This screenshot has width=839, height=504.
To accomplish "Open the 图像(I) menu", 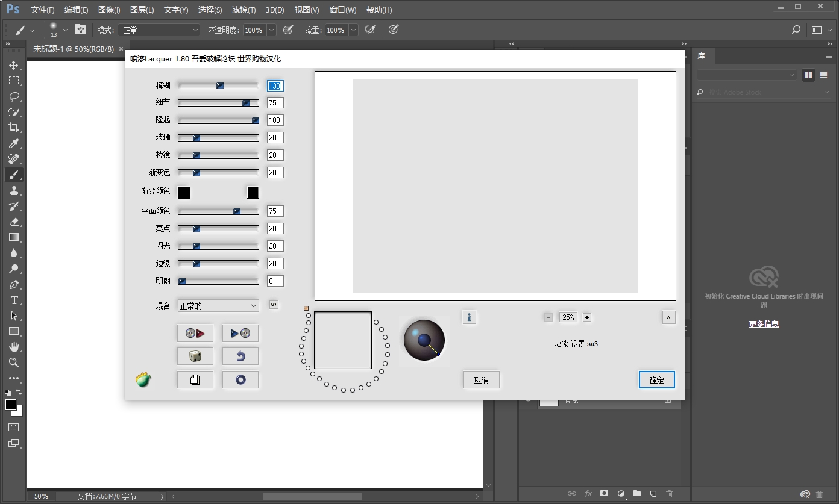I will 109,10.
